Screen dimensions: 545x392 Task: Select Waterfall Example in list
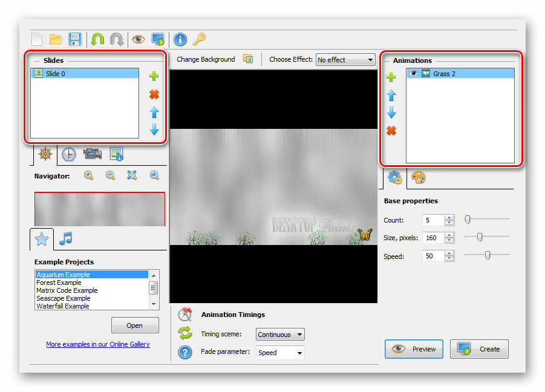click(x=92, y=306)
